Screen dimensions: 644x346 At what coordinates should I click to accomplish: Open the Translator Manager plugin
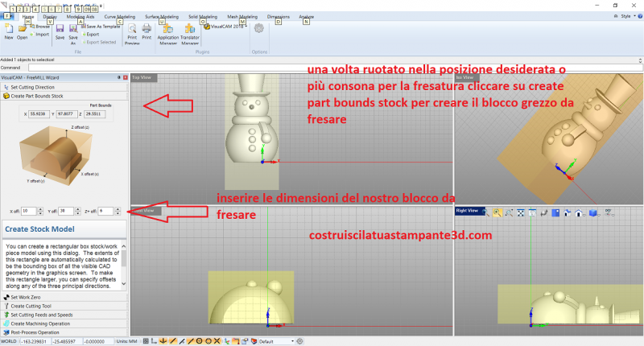(190, 29)
